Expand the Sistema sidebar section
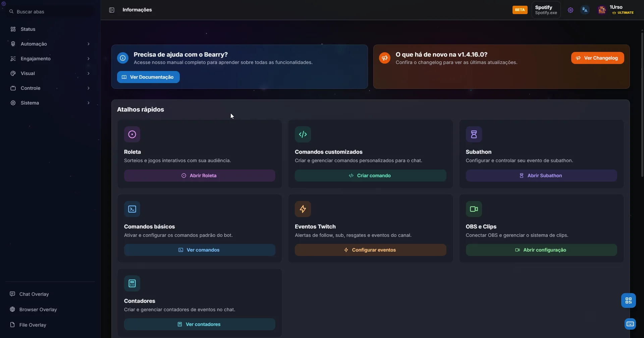 click(50, 103)
